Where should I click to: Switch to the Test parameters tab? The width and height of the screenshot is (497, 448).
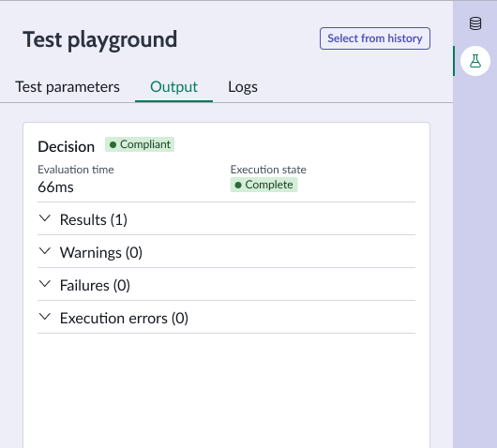coord(68,87)
